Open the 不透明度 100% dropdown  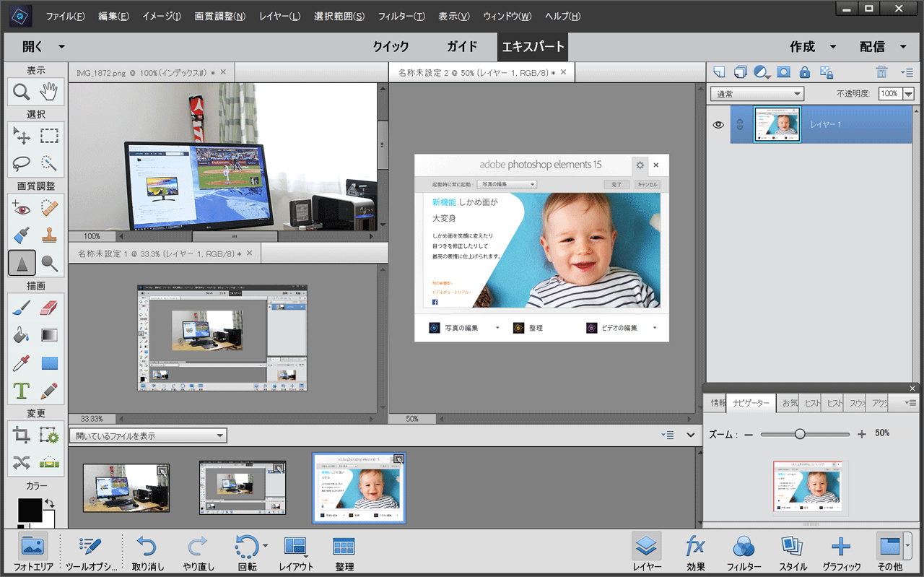tap(910, 94)
